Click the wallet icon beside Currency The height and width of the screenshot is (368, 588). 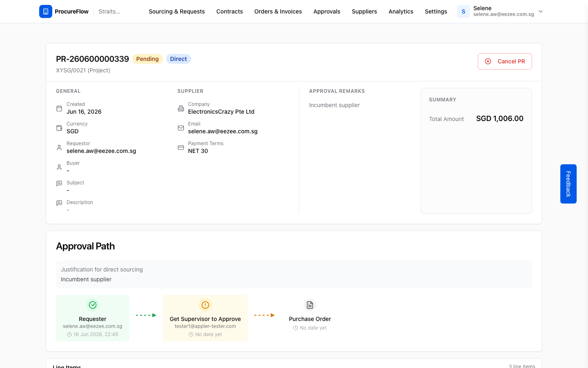(x=59, y=128)
